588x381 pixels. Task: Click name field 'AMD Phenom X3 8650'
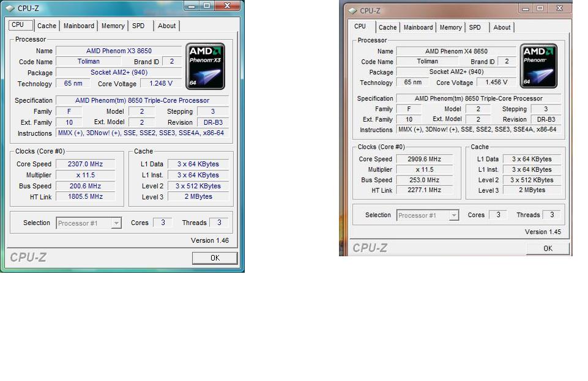119,51
